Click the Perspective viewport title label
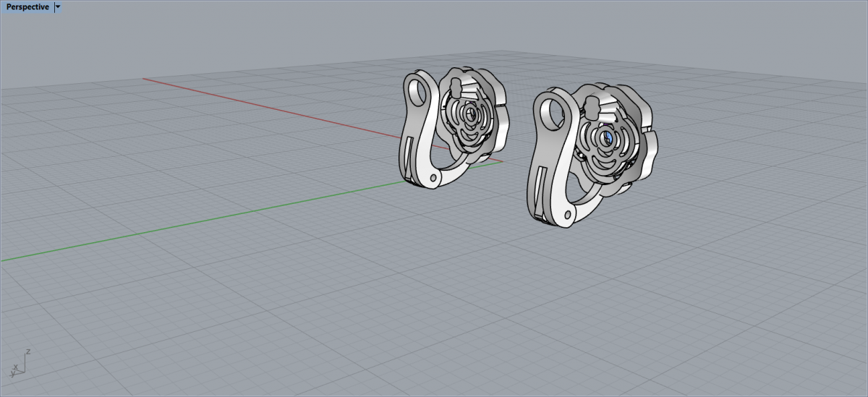This screenshot has height=397, width=868. [27, 7]
